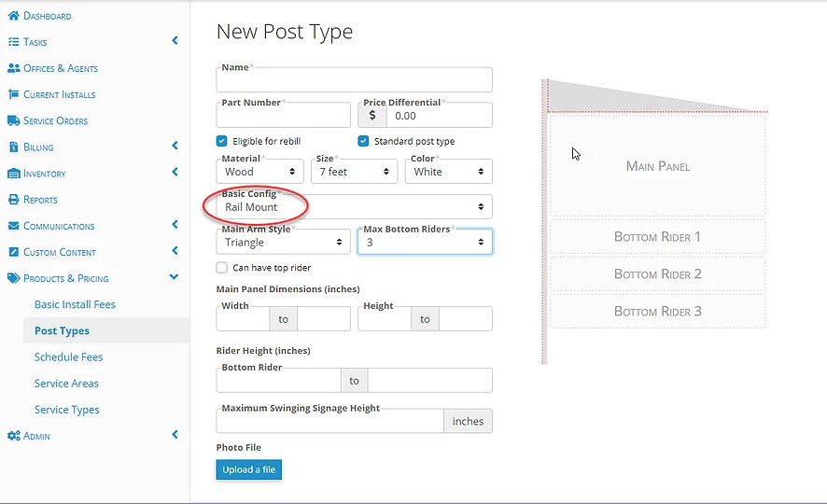
Task: Open the Max Bottom Riders dropdown
Action: click(x=425, y=242)
